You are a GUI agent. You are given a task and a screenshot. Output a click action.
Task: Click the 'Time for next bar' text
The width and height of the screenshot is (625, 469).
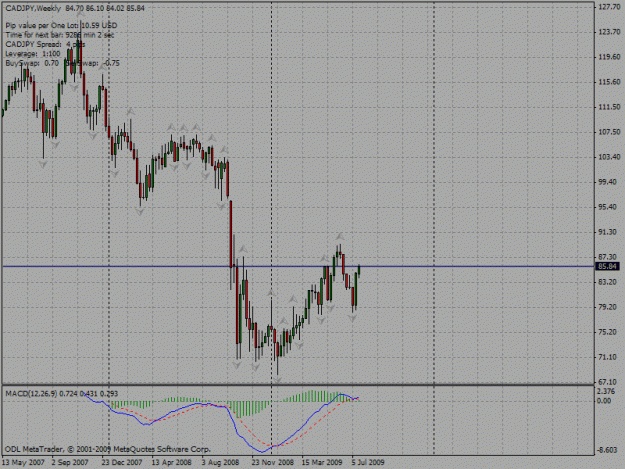click(x=59, y=35)
